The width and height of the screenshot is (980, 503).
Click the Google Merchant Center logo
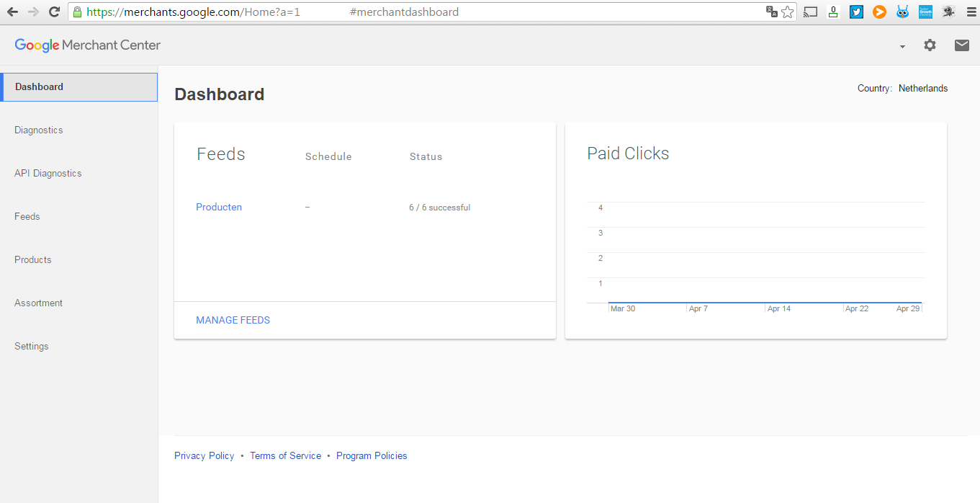(x=88, y=45)
